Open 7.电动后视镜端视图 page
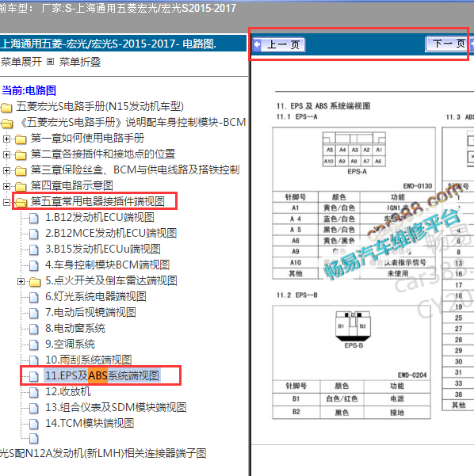The image size is (474, 476). click(90, 312)
